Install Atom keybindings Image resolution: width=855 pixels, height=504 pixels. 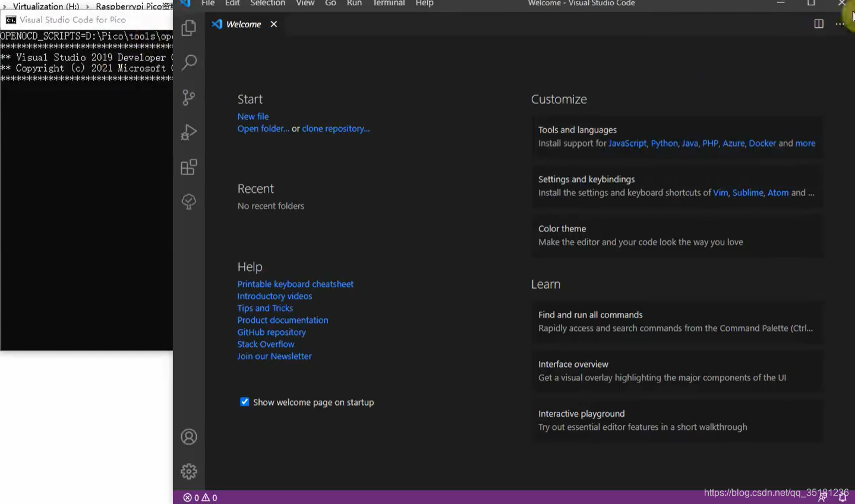[778, 192]
